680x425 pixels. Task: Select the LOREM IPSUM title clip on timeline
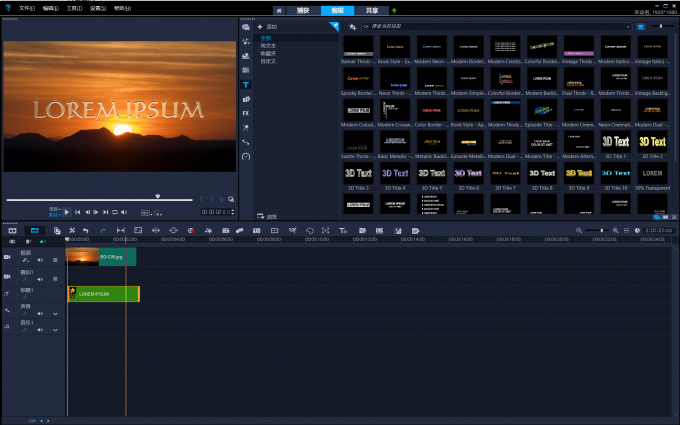tap(104, 294)
